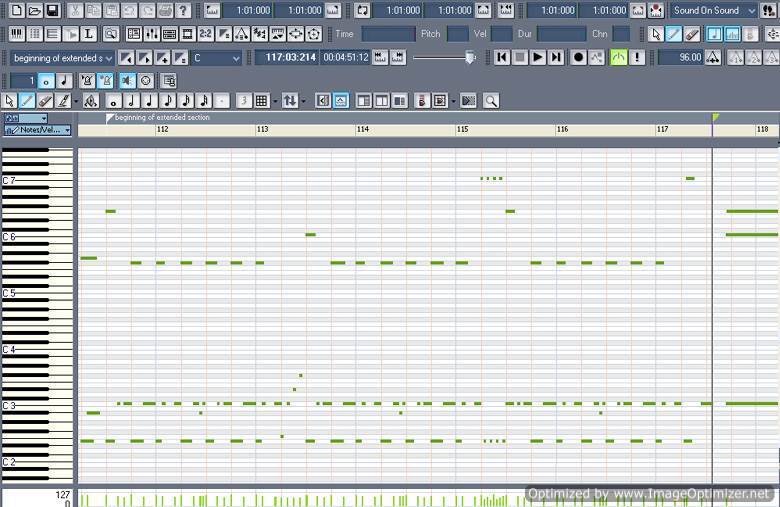Select the Draw pencil tool

tap(27, 101)
